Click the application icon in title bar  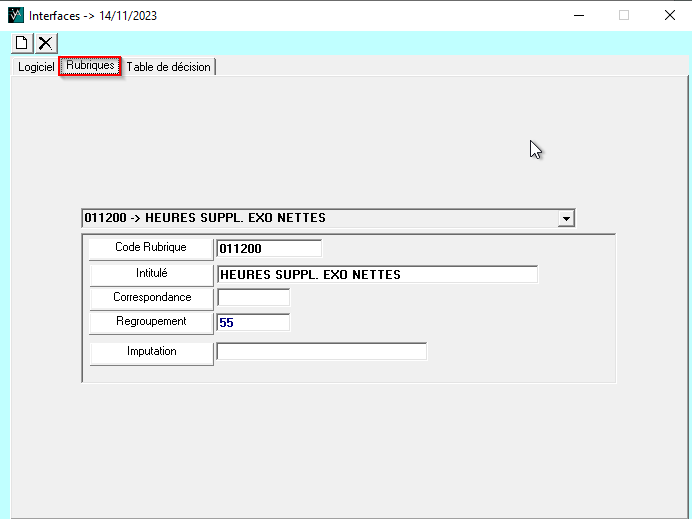click(15, 15)
